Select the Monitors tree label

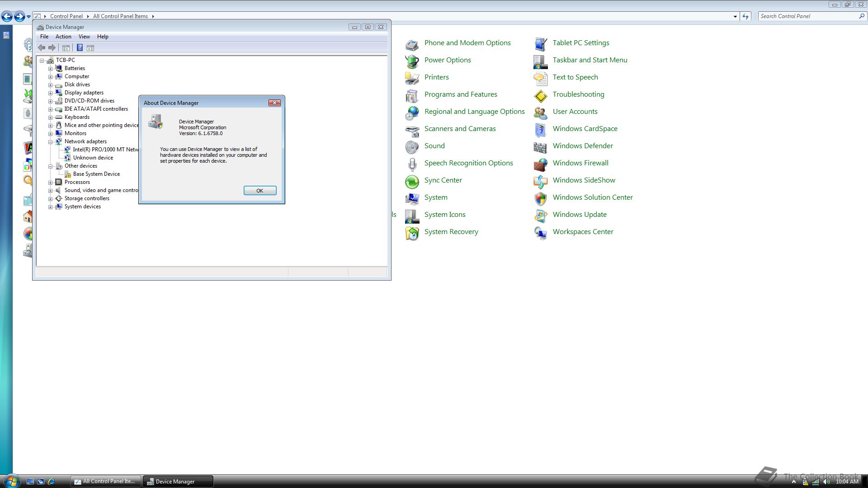coord(75,133)
